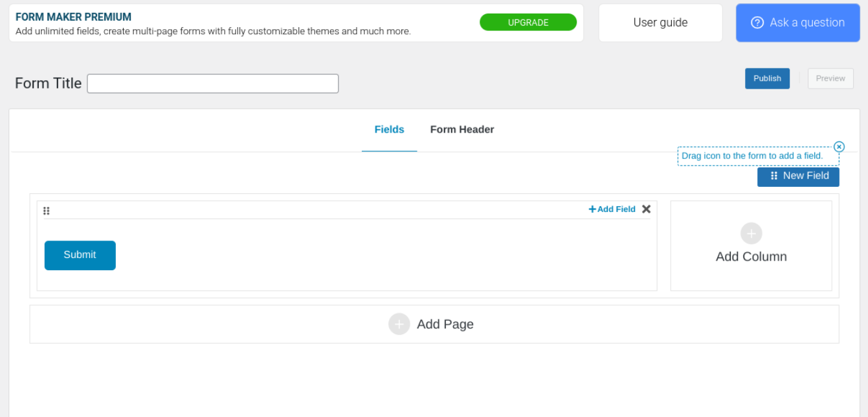868x417 pixels.
Task: Click the New Field button label
Action: tap(806, 176)
